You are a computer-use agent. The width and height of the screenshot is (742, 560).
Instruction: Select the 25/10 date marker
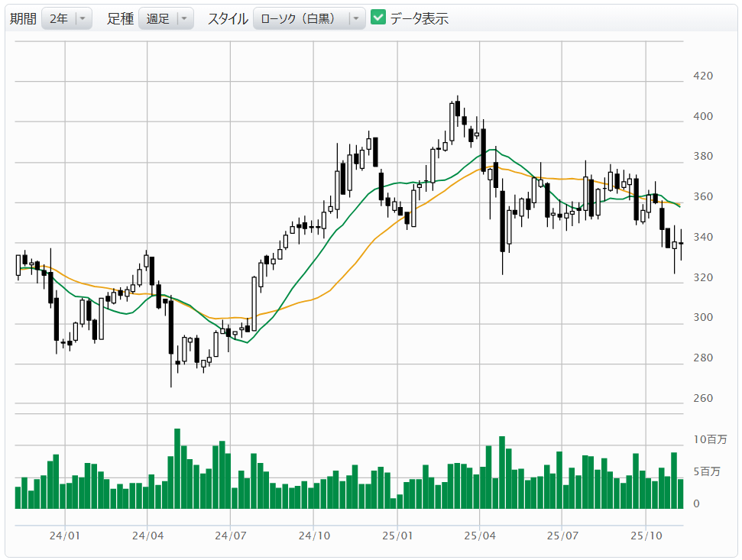point(646,536)
